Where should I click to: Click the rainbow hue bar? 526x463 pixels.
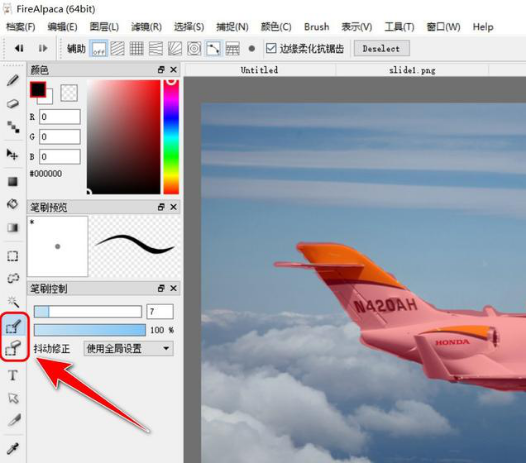point(171,137)
